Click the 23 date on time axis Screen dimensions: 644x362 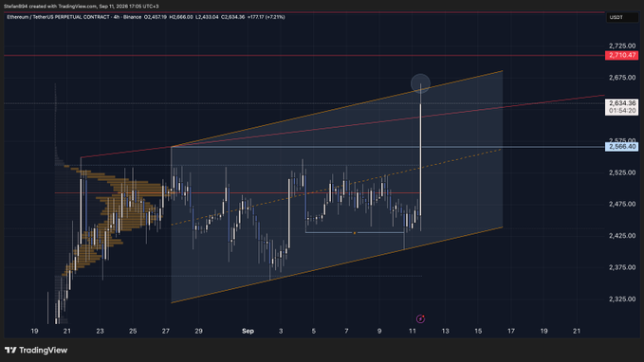pyautogui.click(x=100, y=331)
